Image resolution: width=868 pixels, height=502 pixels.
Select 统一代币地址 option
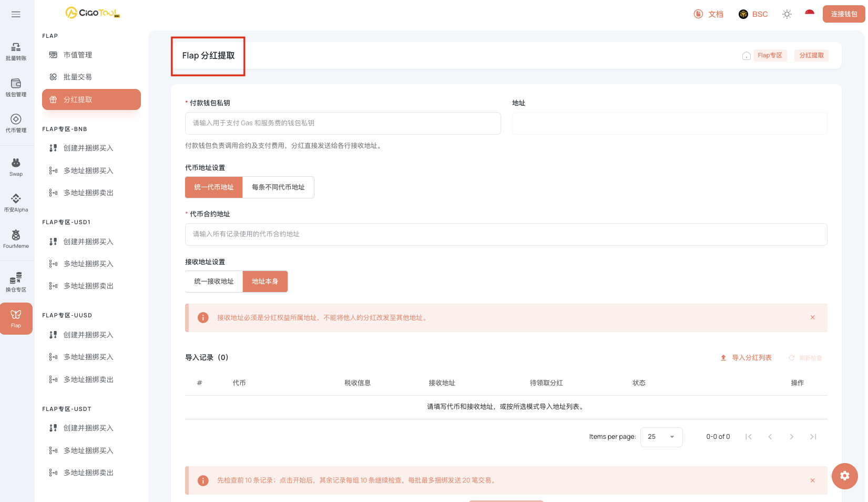(214, 187)
